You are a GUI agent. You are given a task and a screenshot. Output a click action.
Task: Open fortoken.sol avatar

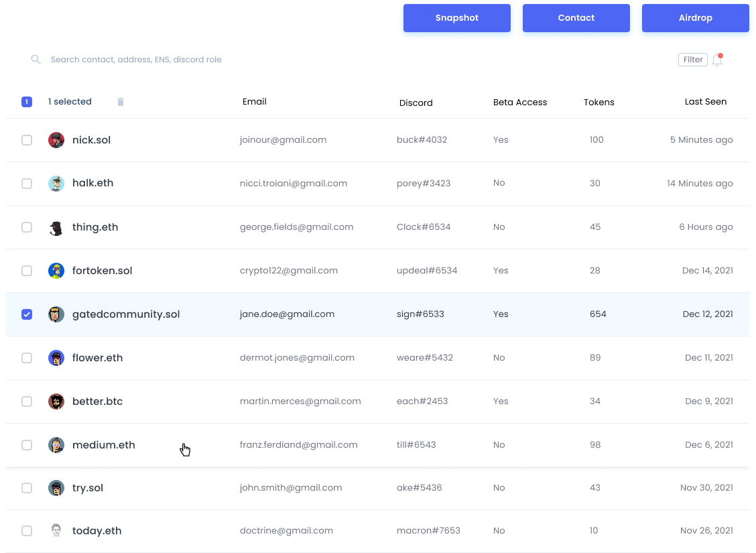tap(56, 271)
